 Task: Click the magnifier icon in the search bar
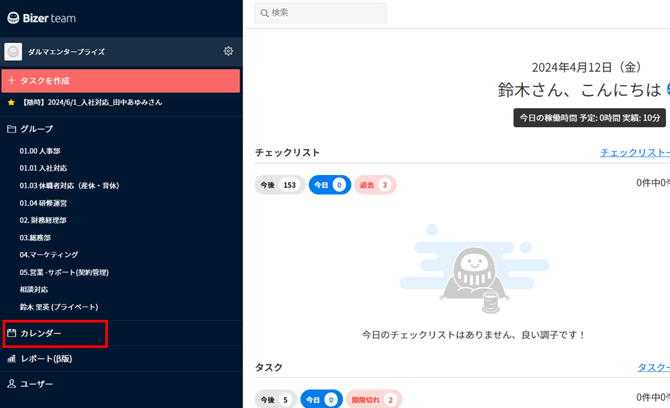coord(263,13)
